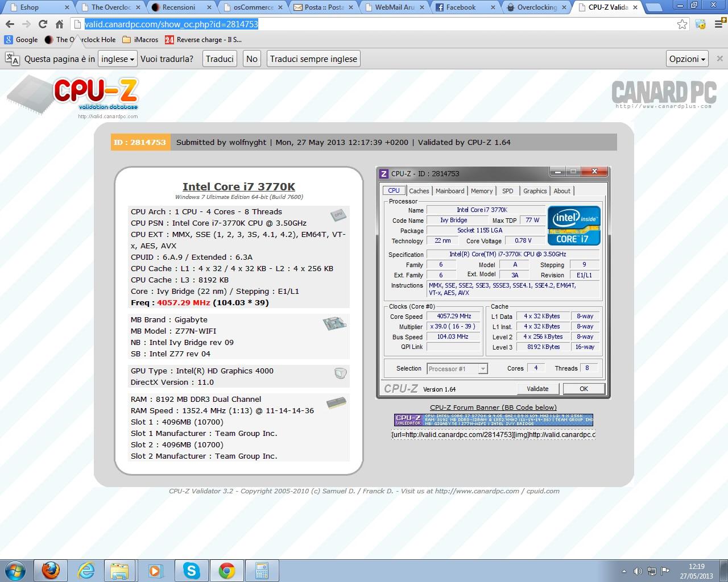Open the inglese language dropdown
Viewport: 728px width, 582px height.
tap(118, 59)
